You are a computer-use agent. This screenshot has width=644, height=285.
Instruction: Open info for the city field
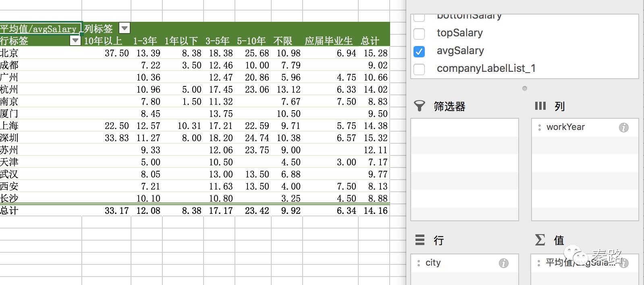pyautogui.click(x=503, y=263)
